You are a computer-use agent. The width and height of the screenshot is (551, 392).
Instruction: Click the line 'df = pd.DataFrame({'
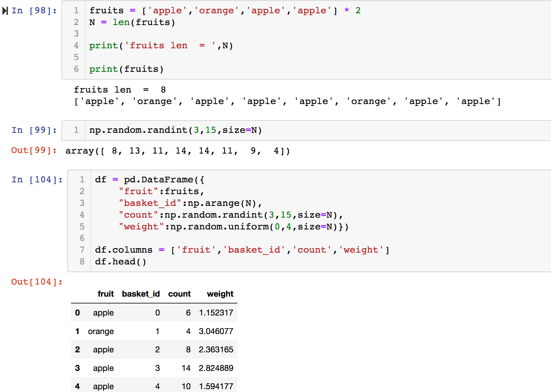(x=150, y=180)
